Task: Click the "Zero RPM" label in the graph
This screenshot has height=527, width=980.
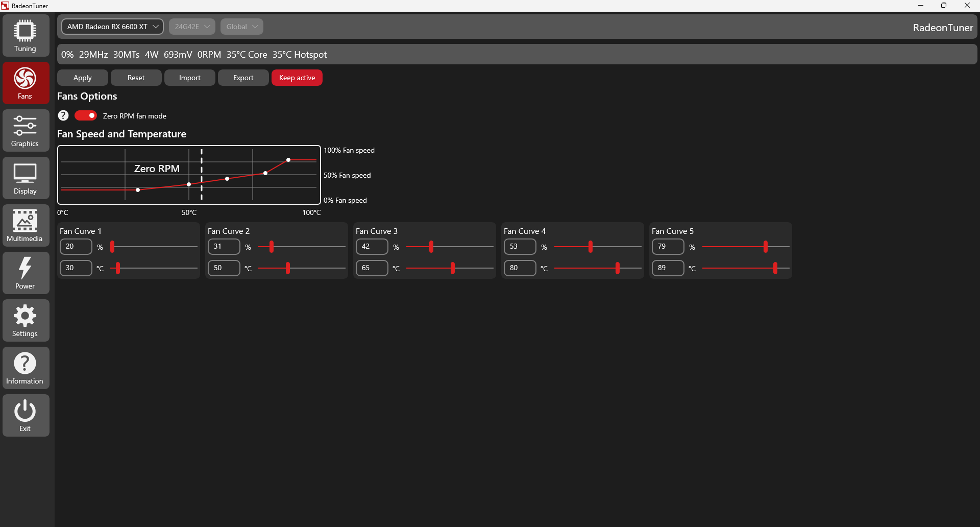Action: point(157,169)
